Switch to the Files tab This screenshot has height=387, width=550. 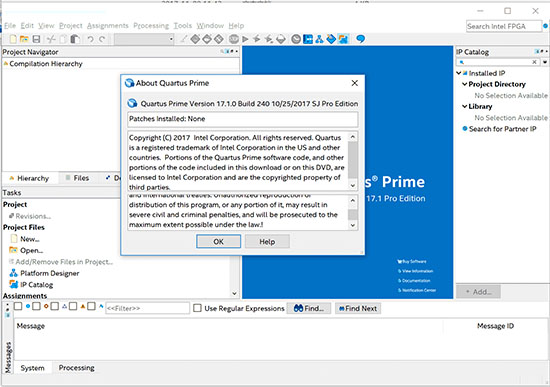coord(78,178)
